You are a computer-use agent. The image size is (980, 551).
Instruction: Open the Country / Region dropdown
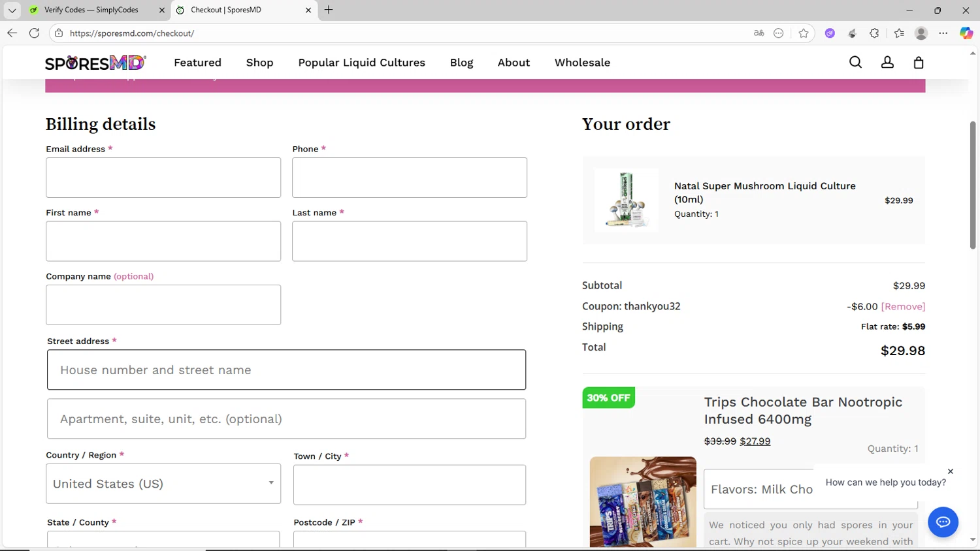pos(163,484)
